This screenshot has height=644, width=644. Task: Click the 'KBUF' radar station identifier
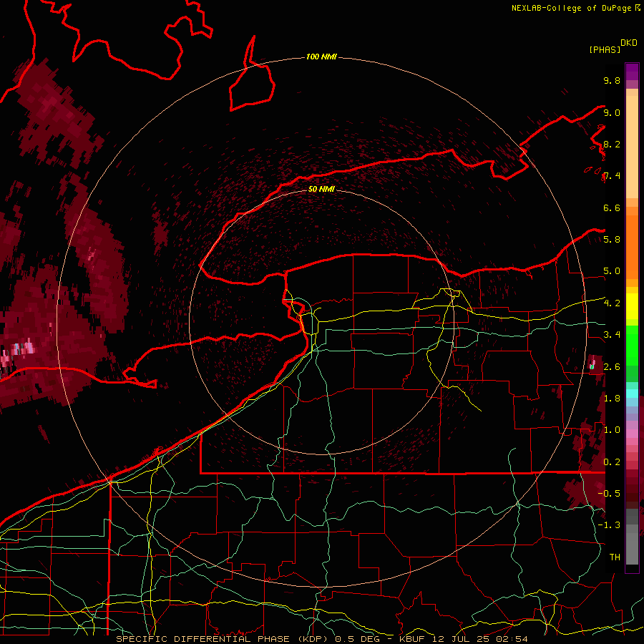[x=412, y=639]
